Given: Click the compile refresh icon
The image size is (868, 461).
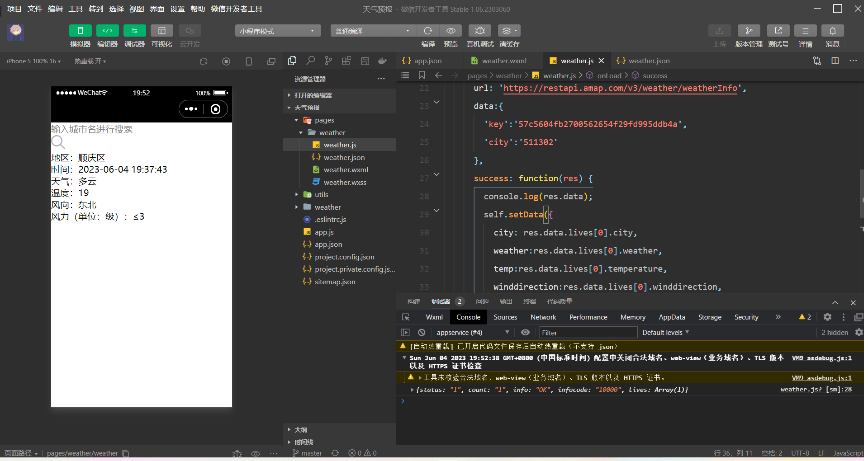Looking at the screenshot, I should coord(428,31).
